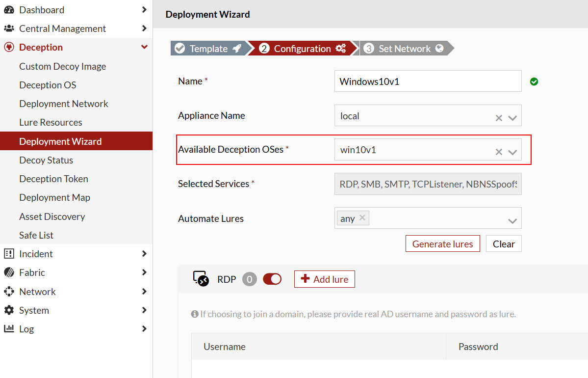Click the Dashboard menu label
This screenshot has width=588, height=378.
42,10
